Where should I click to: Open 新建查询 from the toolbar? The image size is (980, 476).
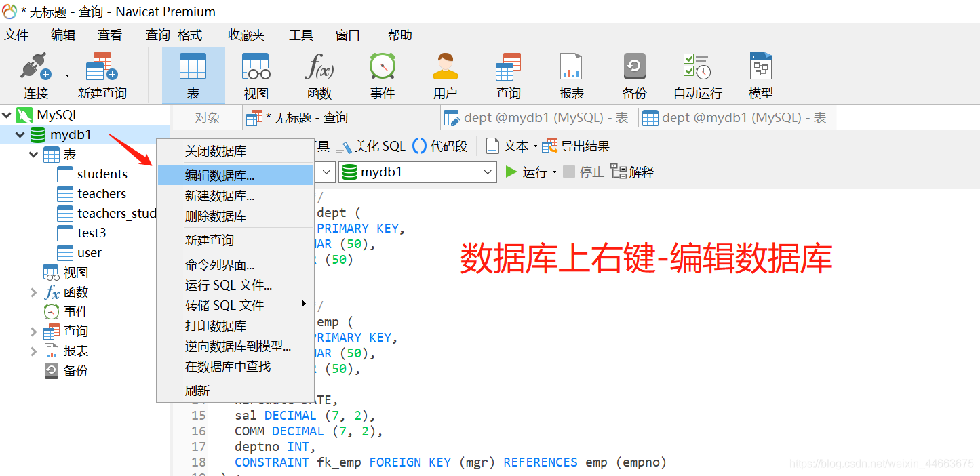pos(102,75)
